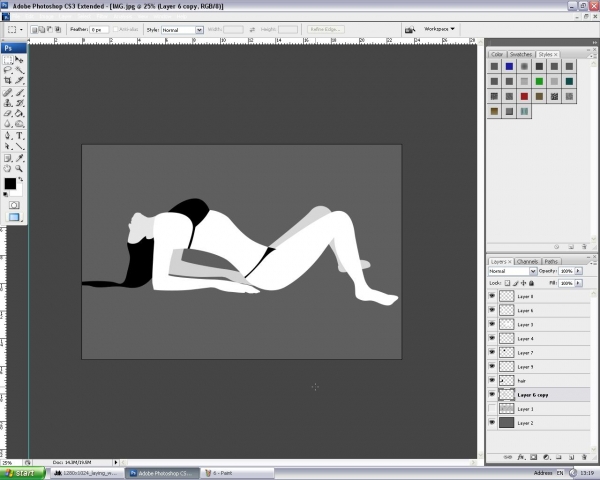Select the History Brush tool
Screen dimensions: 600x480
click(19, 103)
